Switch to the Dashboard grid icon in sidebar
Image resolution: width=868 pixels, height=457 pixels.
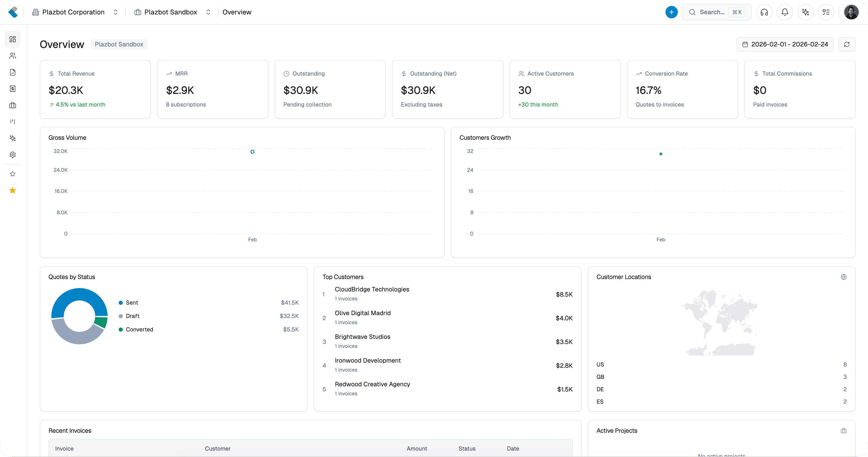[12, 39]
